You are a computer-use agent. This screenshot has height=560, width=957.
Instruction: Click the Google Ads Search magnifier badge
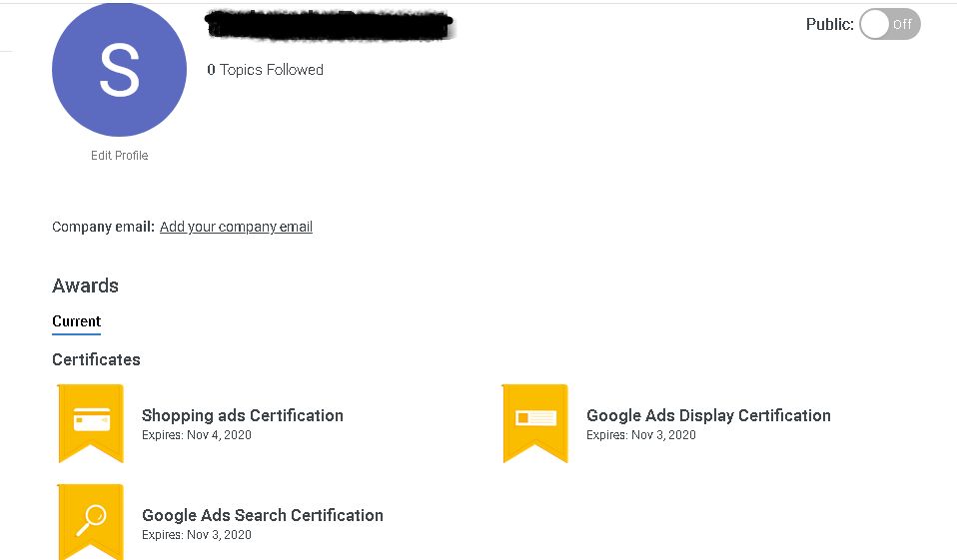(91, 520)
